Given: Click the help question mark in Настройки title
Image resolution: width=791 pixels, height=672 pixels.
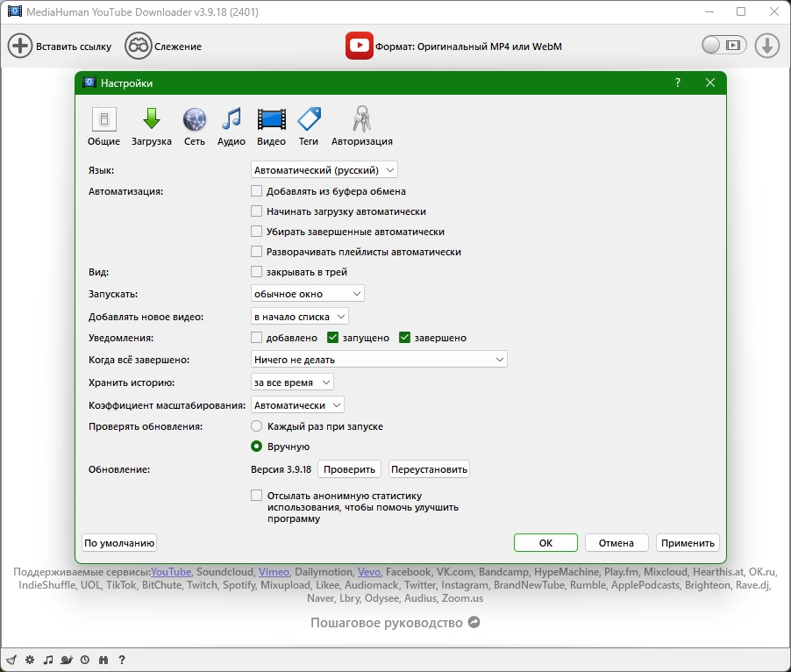Looking at the screenshot, I should click(678, 82).
